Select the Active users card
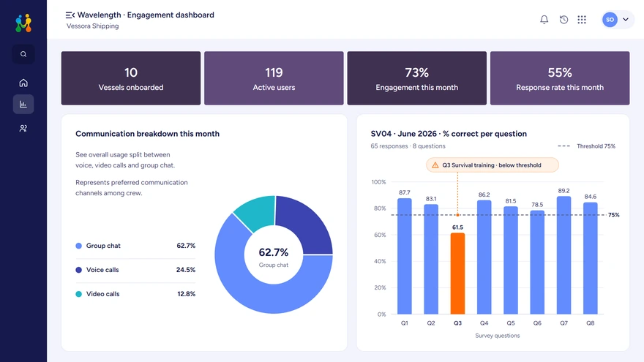The width and height of the screenshot is (644, 362). pyautogui.click(x=274, y=78)
